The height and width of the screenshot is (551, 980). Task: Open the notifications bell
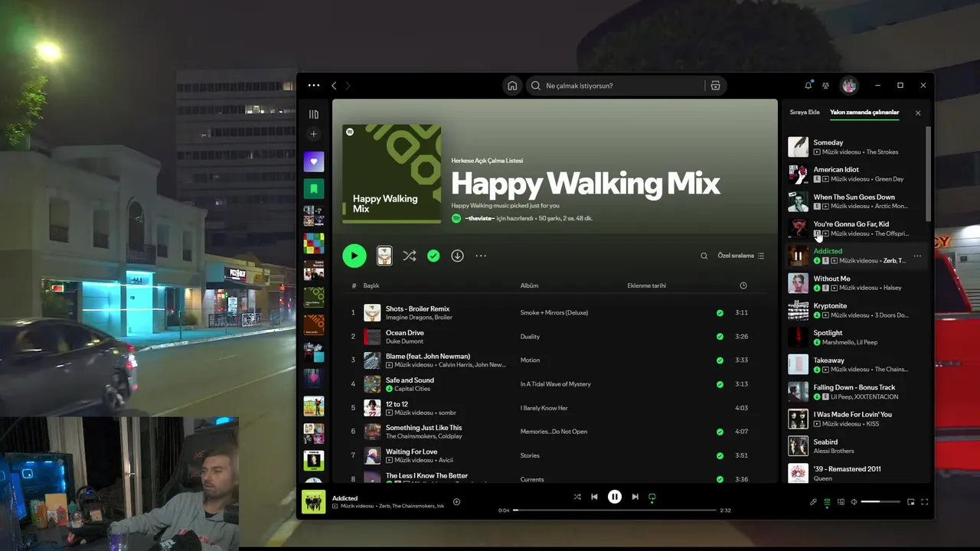pos(808,85)
